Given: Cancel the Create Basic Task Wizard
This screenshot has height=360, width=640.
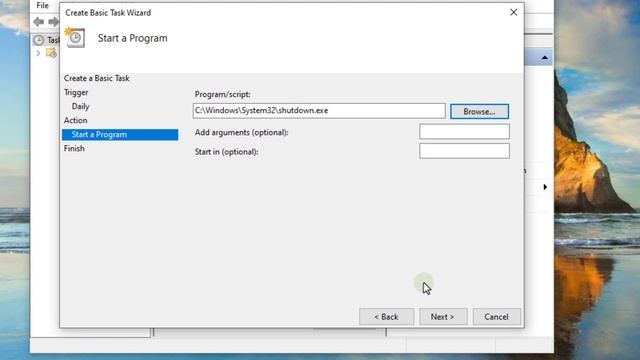Looking at the screenshot, I should pos(496,317).
